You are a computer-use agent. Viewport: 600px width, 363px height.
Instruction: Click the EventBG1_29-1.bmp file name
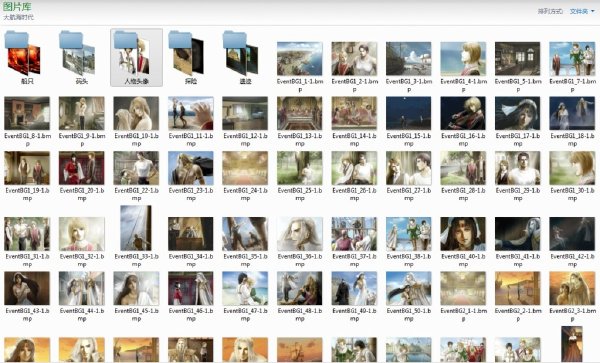pyautogui.click(x=517, y=194)
